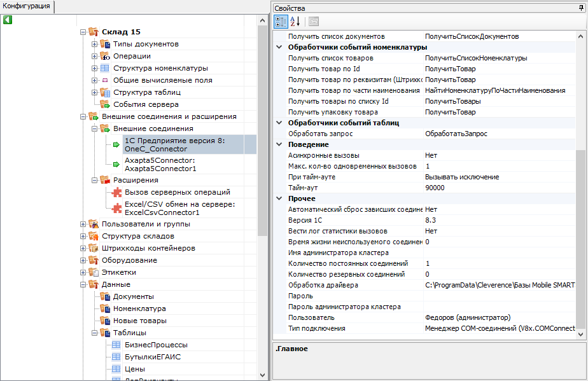Click the tree panel scroll down arrow
Image resolution: width=588 pixels, height=381 pixels.
[x=262, y=375]
